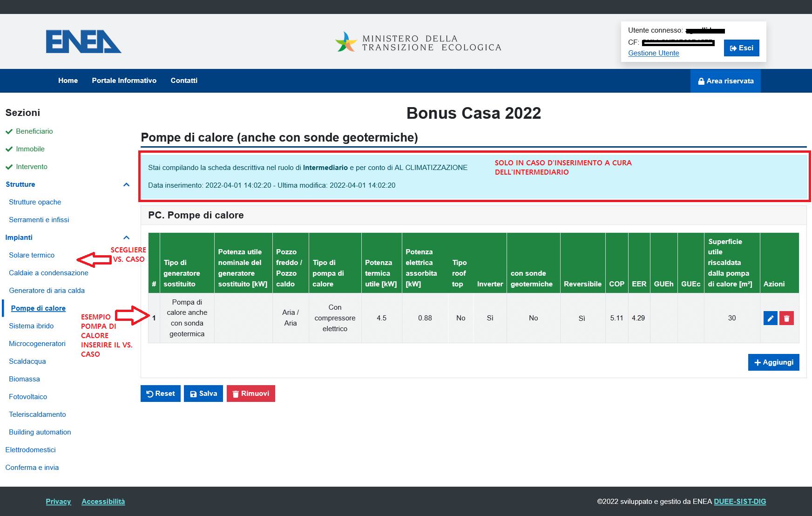Select the Strutture section heading

coord(20,184)
